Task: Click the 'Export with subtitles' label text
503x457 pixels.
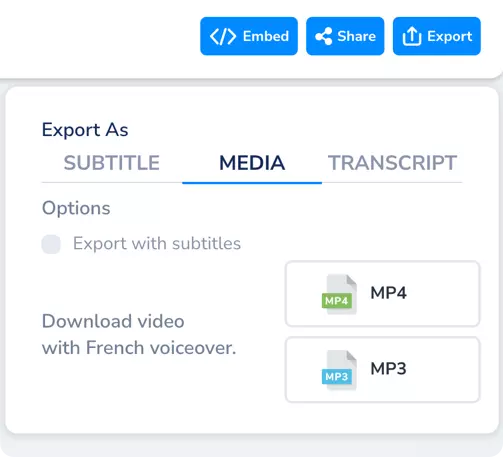Action: (157, 243)
